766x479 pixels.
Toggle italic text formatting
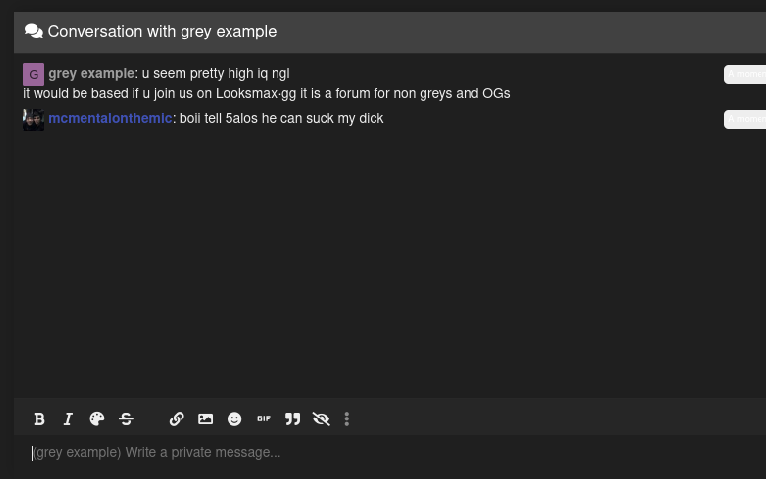(x=68, y=419)
